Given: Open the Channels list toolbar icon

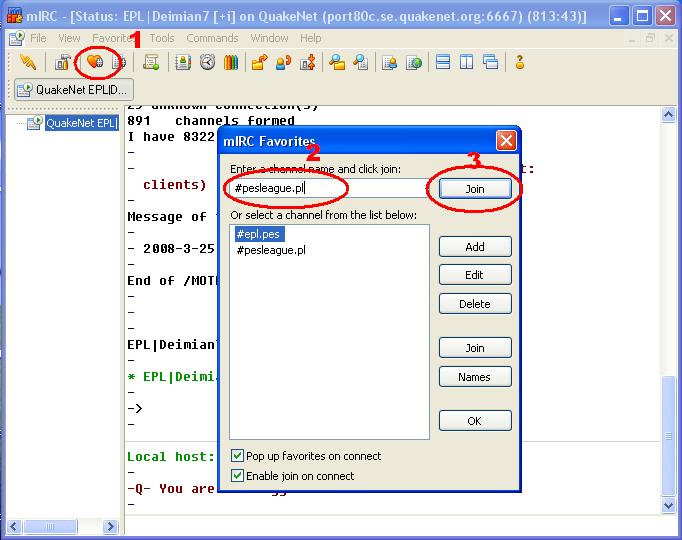Looking at the screenshot, I should (x=118, y=63).
